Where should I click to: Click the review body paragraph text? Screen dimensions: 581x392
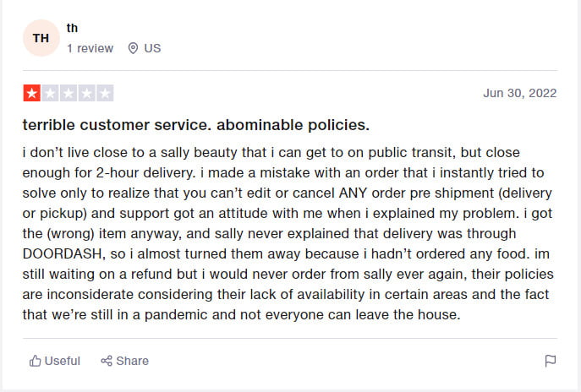[288, 233]
